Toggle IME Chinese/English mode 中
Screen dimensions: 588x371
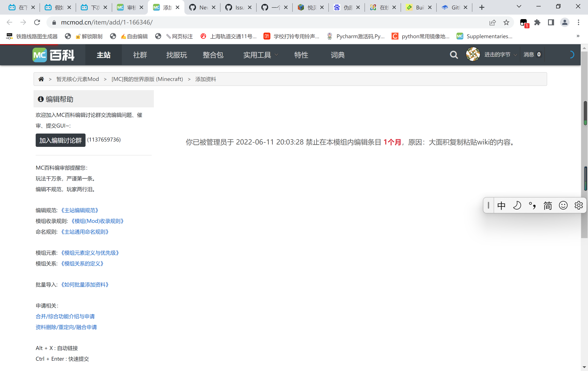501,205
